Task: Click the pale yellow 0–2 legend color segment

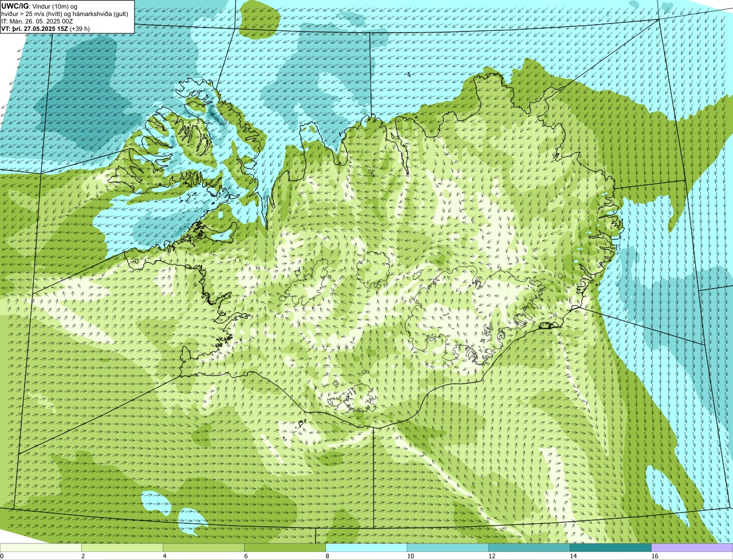Action: point(41,548)
